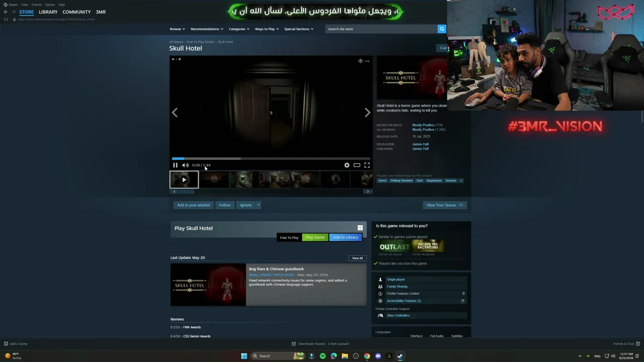This screenshot has height=362, width=644.
Task: Click Add a Game plus icon
Action: coord(6,344)
